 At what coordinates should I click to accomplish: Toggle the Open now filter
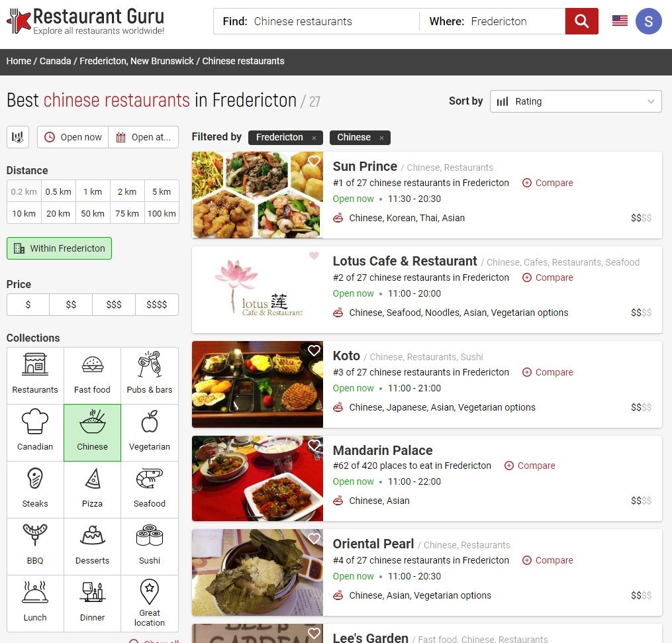point(73,137)
